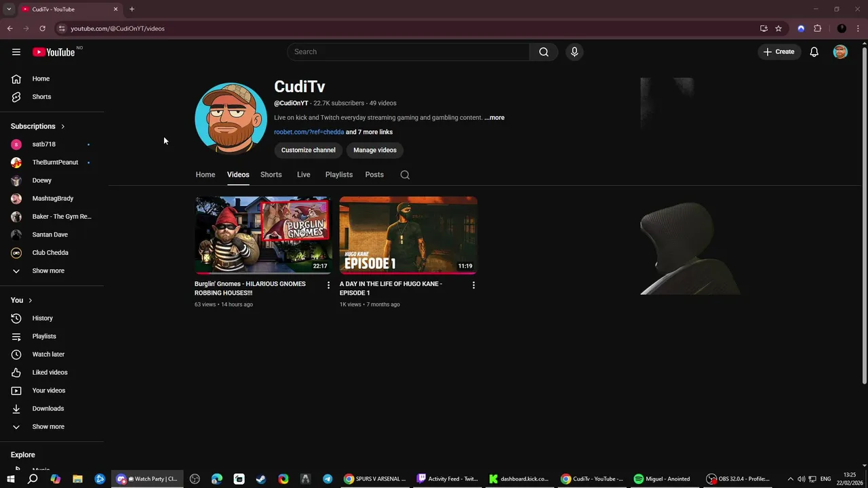Open the account avatar menu in the top bar

[840, 52]
